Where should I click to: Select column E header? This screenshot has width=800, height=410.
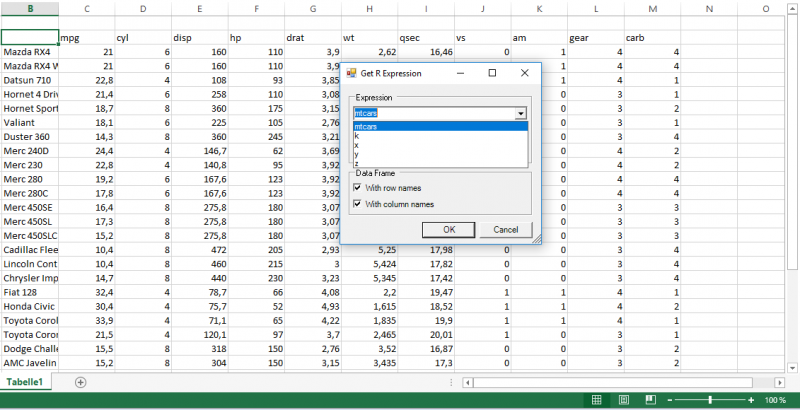click(x=200, y=8)
